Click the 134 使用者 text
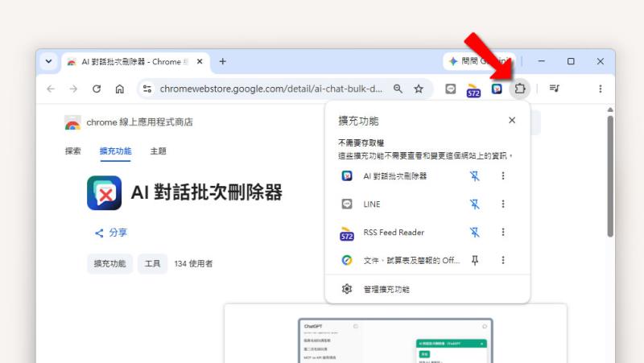The image size is (644, 363). click(x=193, y=264)
